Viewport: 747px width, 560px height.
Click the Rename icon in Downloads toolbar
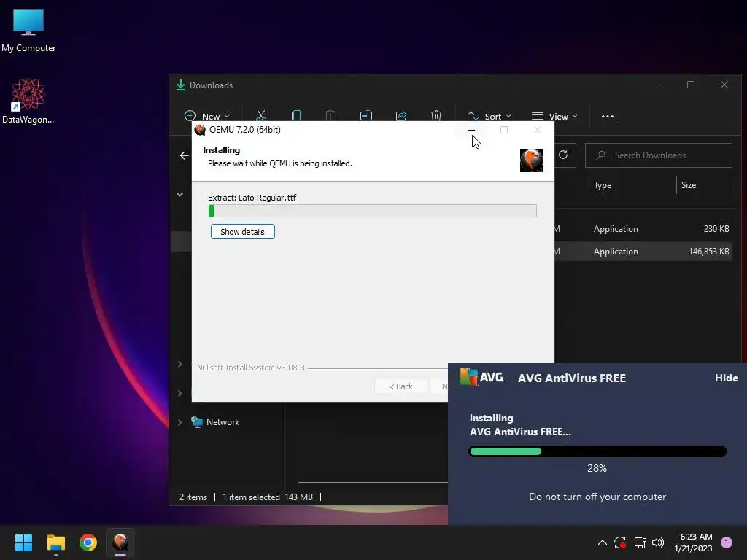pyautogui.click(x=366, y=116)
